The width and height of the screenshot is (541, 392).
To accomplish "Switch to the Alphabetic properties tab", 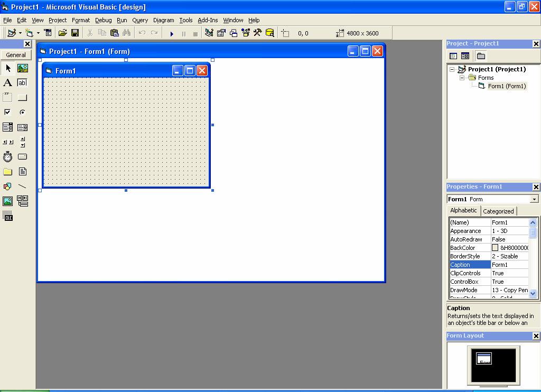I will (463, 210).
